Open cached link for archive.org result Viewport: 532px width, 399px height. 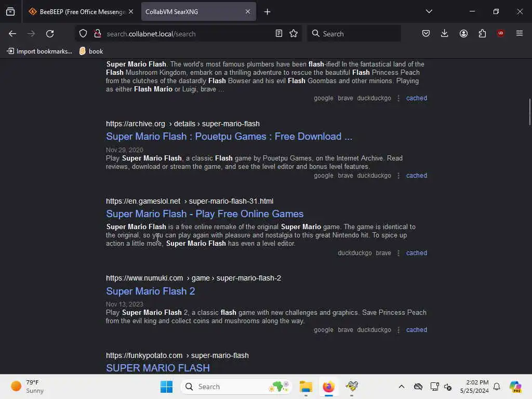417,176
